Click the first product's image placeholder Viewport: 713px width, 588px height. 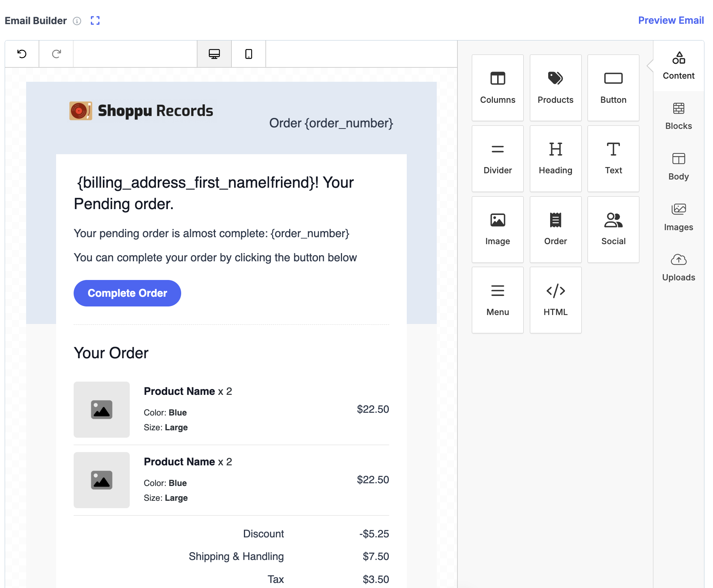(102, 410)
